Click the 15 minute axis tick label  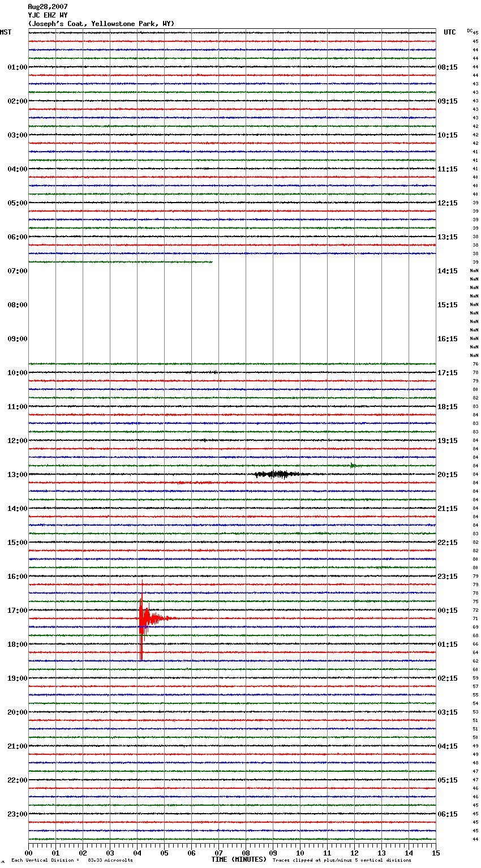(436, 853)
